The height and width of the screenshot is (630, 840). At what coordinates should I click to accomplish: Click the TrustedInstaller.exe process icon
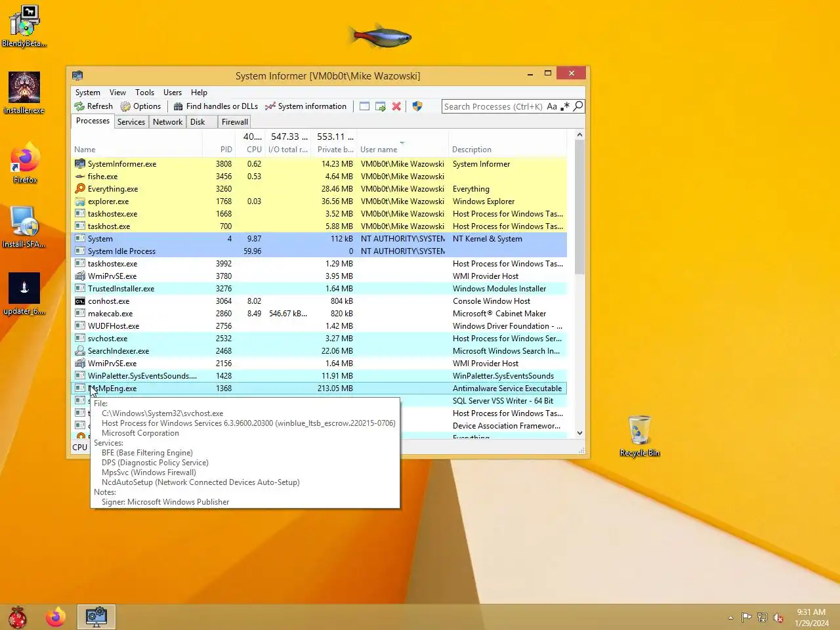pyautogui.click(x=80, y=289)
